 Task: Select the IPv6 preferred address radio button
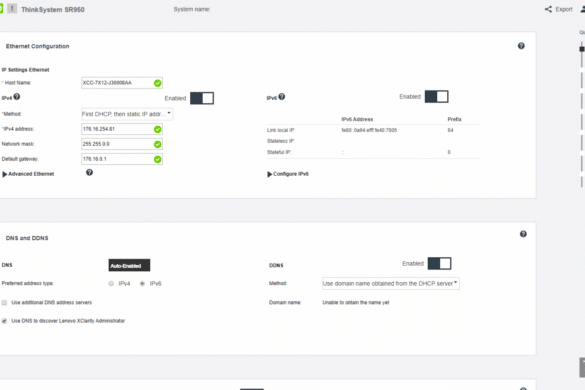pyautogui.click(x=142, y=284)
